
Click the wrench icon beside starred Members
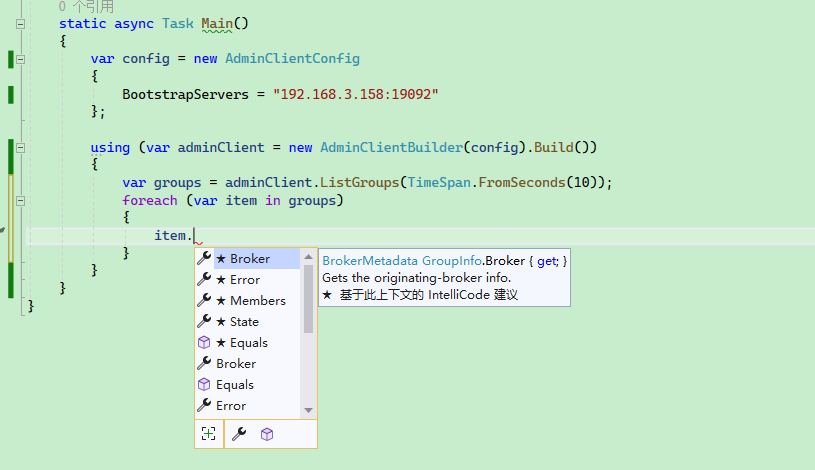click(204, 301)
